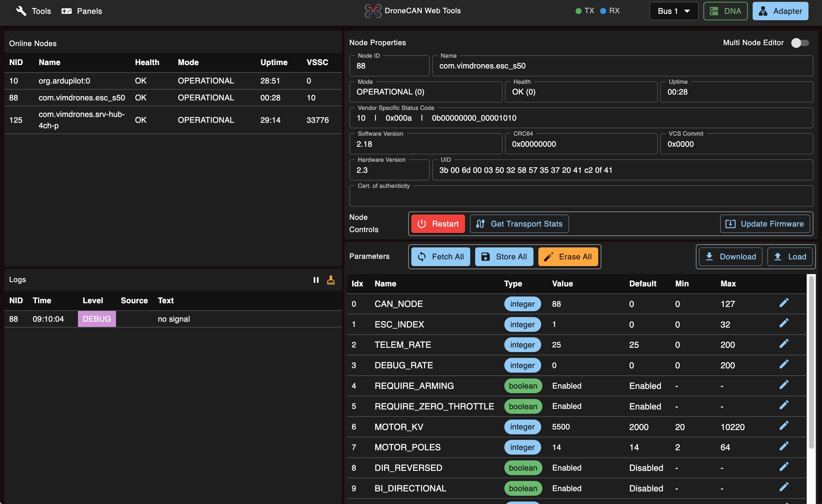Click the TELEM_RATE parameter name

point(403,345)
